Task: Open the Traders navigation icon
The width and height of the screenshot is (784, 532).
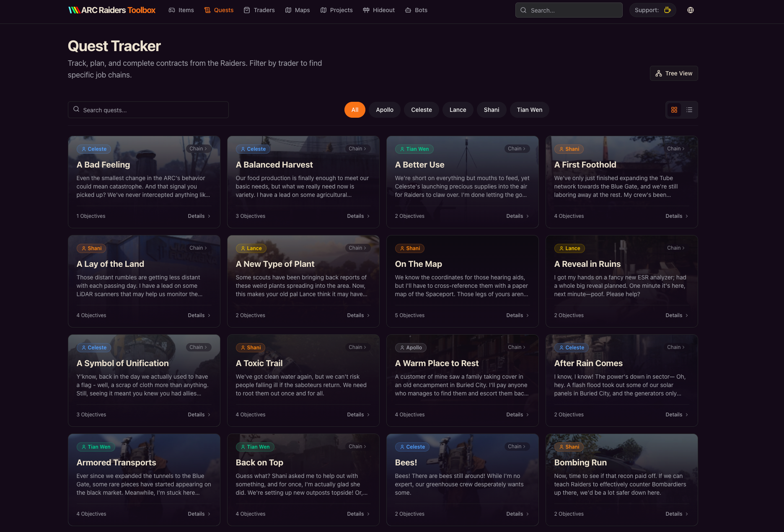Action: coord(247,10)
